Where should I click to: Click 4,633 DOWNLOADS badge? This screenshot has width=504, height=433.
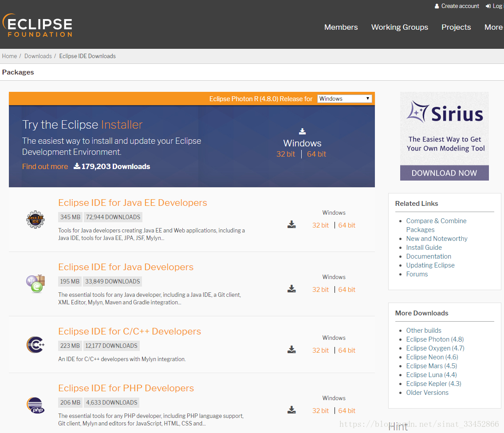111,402
